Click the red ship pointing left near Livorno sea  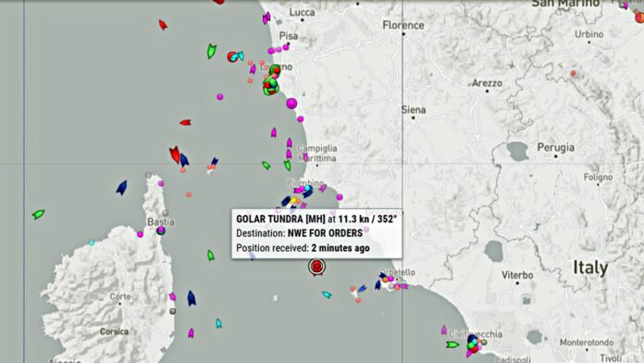(185, 122)
